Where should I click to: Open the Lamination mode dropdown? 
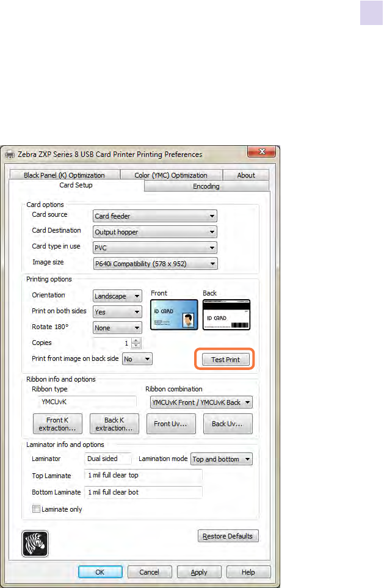coord(222,459)
